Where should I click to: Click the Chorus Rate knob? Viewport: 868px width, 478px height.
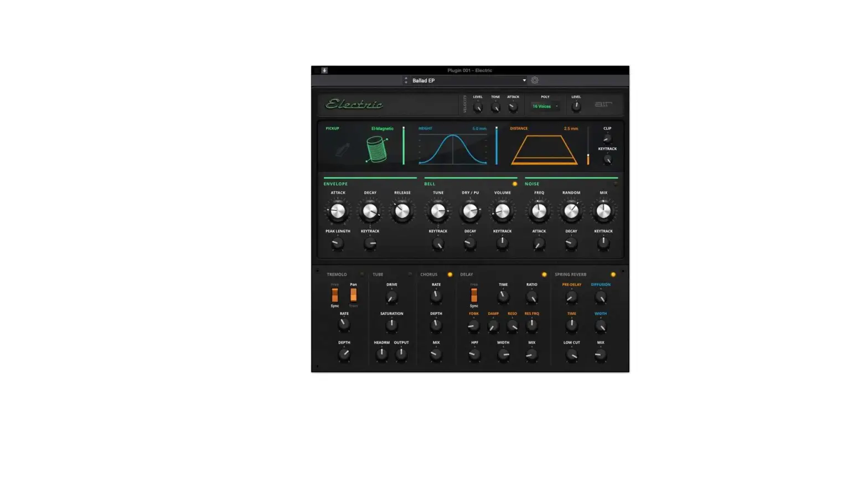(x=436, y=297)
